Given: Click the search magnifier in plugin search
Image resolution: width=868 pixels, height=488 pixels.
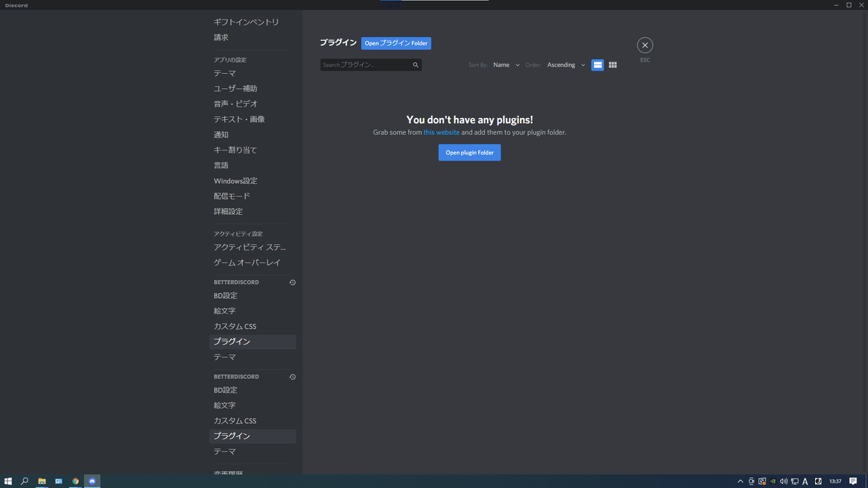Looking at the screenshot, I should click(x=416, y=65).
